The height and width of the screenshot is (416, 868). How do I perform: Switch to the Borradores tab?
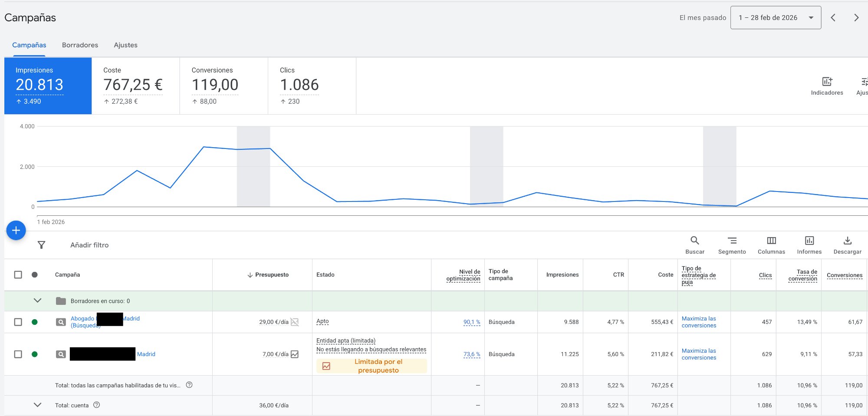(x=80, y=45)
